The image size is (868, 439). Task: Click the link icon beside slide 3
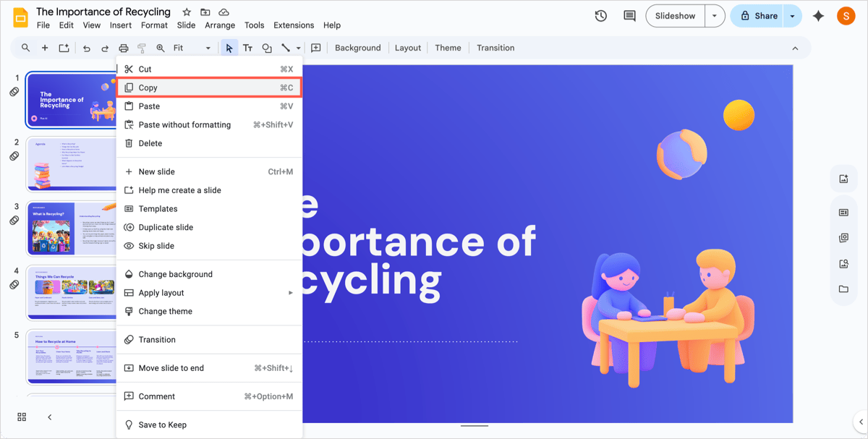pyautogui.click(x=14, y=220)
